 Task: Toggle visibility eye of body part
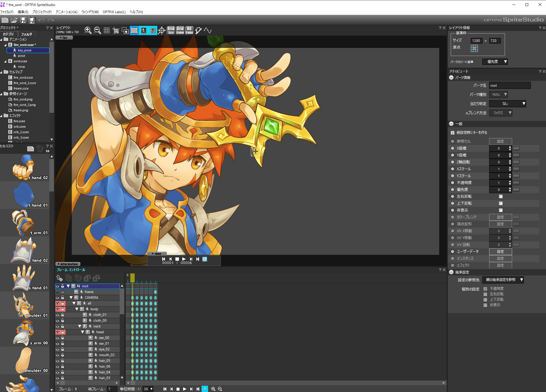[57, 309]
